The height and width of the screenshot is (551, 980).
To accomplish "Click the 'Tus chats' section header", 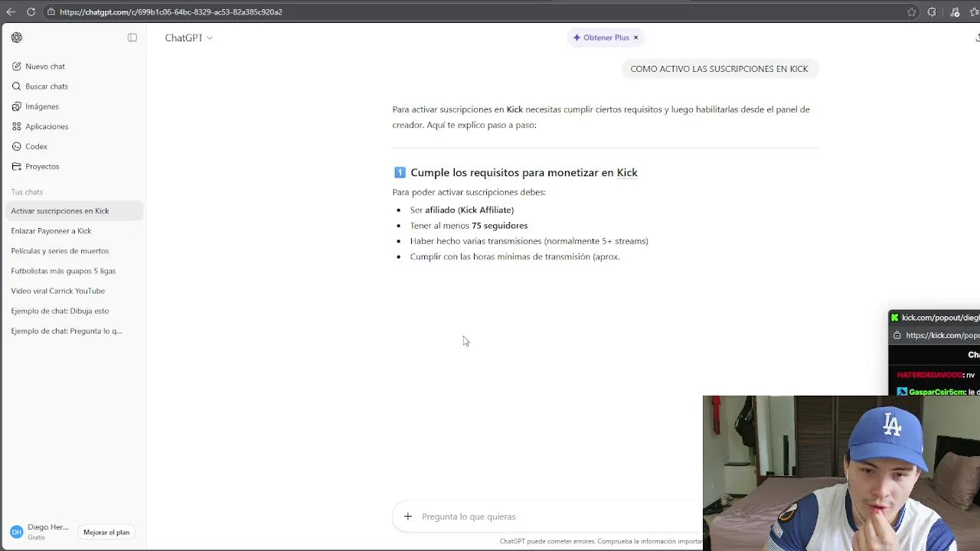I will click(x=27, y=192).
